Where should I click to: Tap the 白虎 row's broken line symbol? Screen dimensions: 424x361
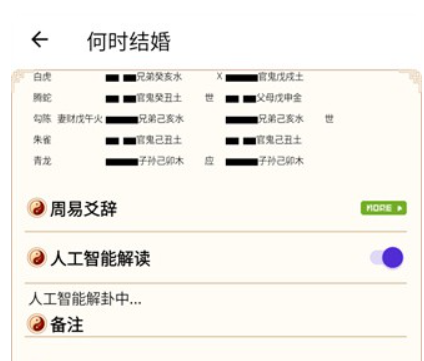tap(121, 78)
